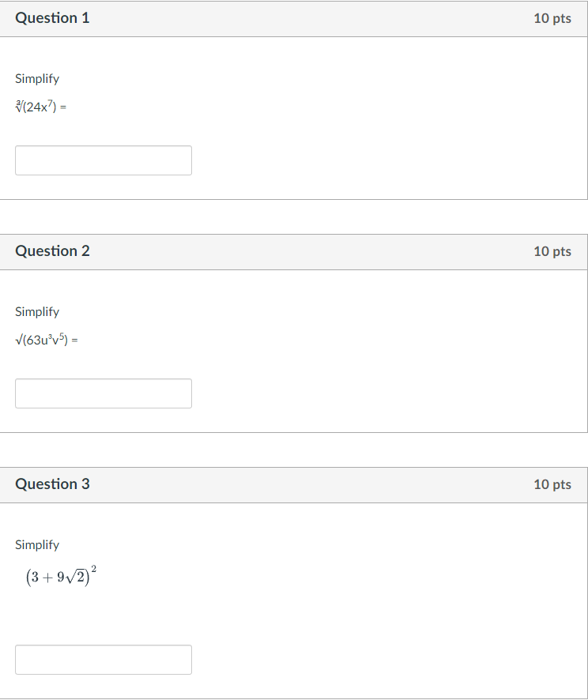The height and width of the screenshot is (700, 588).
Task: Click the √2 radical inside Question 3's expression
Action: [x=79, y=576]
